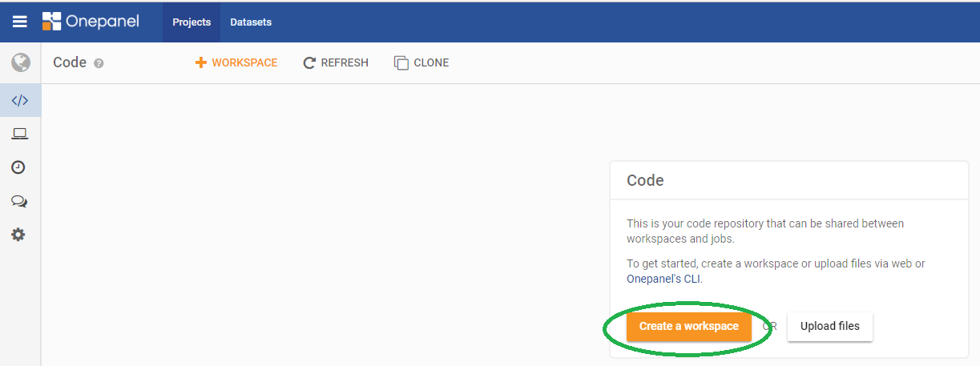
Task: Switch to the Datasets tab
Action: [251, 22]
